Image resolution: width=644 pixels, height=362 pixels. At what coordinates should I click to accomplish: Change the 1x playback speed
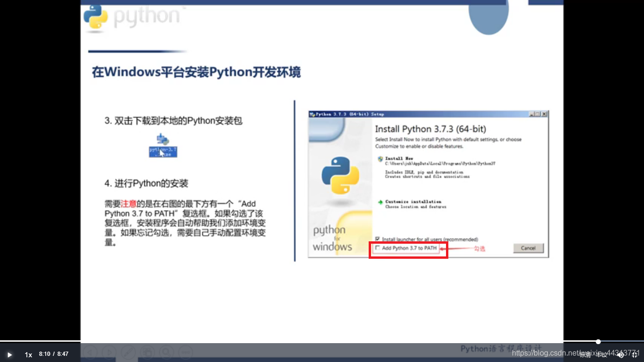click(28, 355)
